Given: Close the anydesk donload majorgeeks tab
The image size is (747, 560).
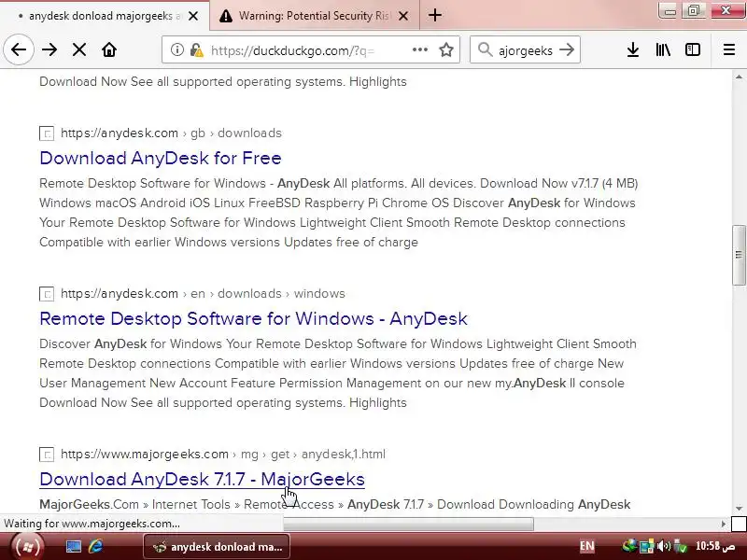Looking at the screenshot, I should [193, 16].
